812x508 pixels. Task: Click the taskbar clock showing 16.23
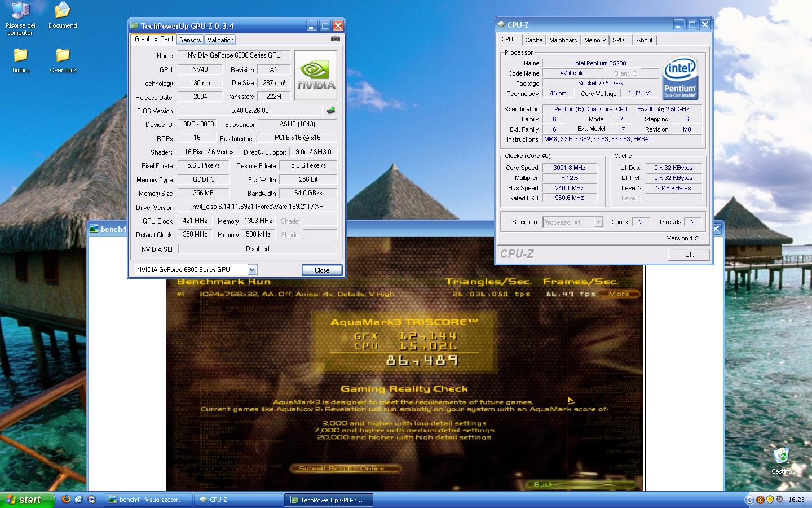coord(796,500)
